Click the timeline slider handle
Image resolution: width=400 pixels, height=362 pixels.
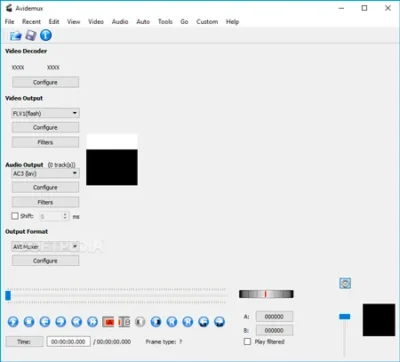click(8, 295)
